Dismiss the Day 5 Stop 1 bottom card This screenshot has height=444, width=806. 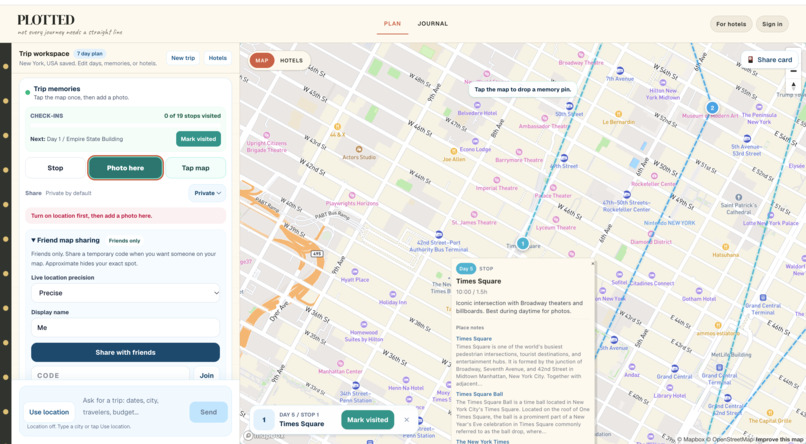click(407, 420)
